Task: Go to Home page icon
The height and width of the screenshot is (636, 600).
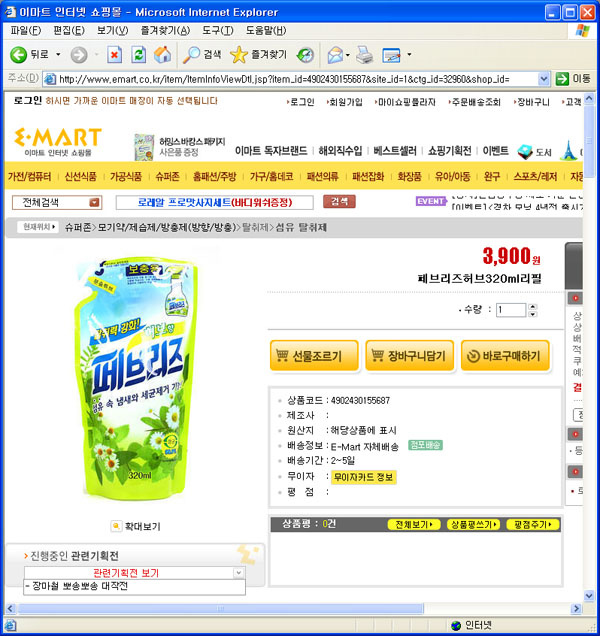Action: [x=162, y=55]
